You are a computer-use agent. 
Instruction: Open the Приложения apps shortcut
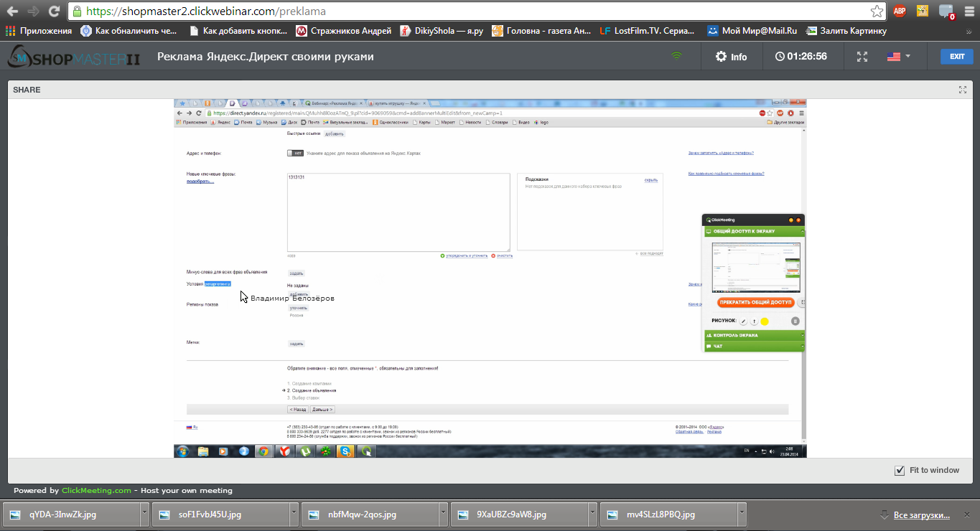point(39,31)
